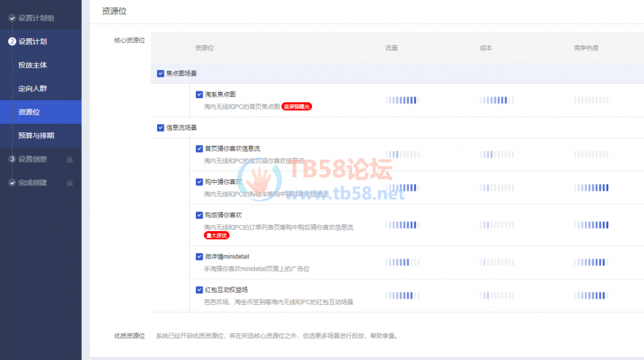Viewport: 644px width, 360px height.
Task: Select 预算与排期 in the sidebar
Action: 36,136
